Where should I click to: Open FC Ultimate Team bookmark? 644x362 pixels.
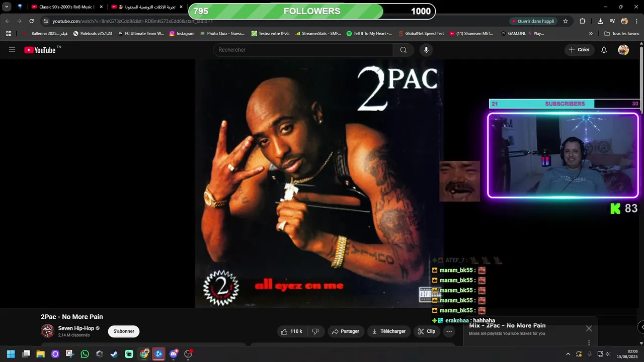(x=140, y=34)
